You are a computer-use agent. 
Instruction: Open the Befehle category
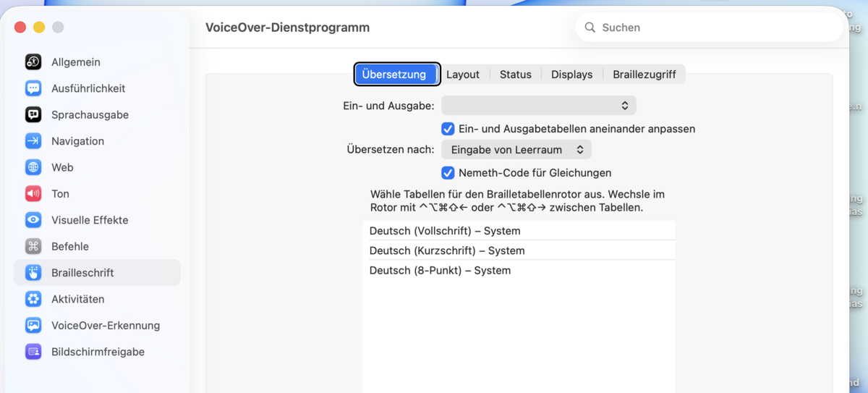point(70,246)
